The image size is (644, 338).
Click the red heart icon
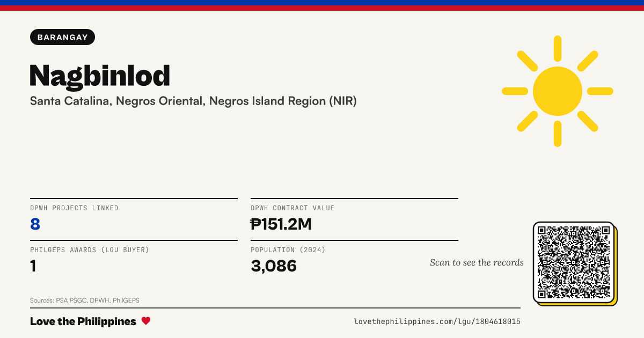pyautogui.click(x=146, y=321)
